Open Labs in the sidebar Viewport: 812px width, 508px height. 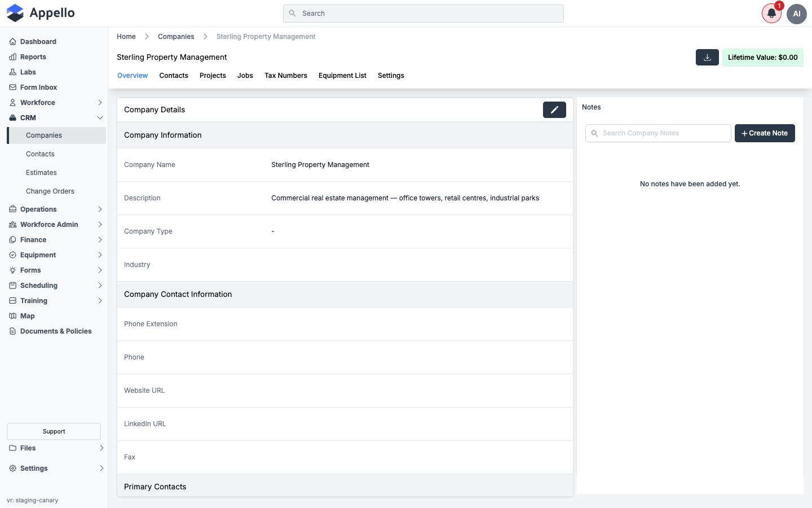[x=28, y=72]
